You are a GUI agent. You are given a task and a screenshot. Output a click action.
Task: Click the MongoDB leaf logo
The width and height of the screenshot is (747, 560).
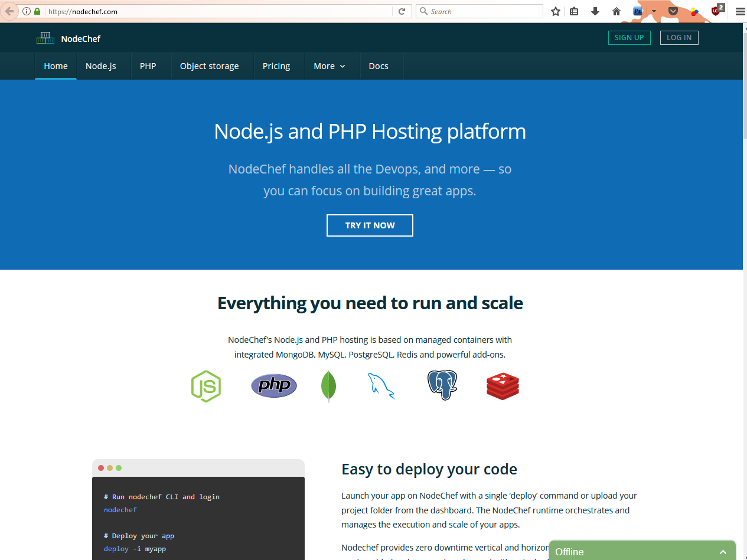(x=329, y=387)
